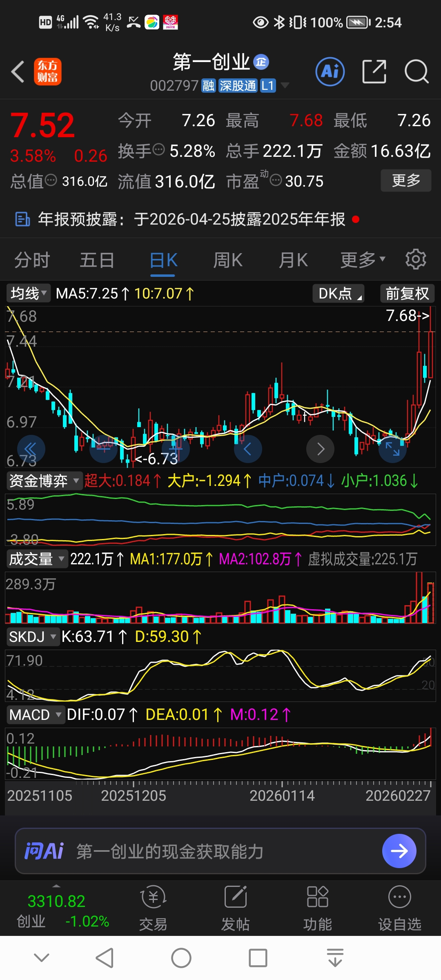Tap the blue 企 badge icon
This screenshot has width=441, height=980.
[261, 62]
